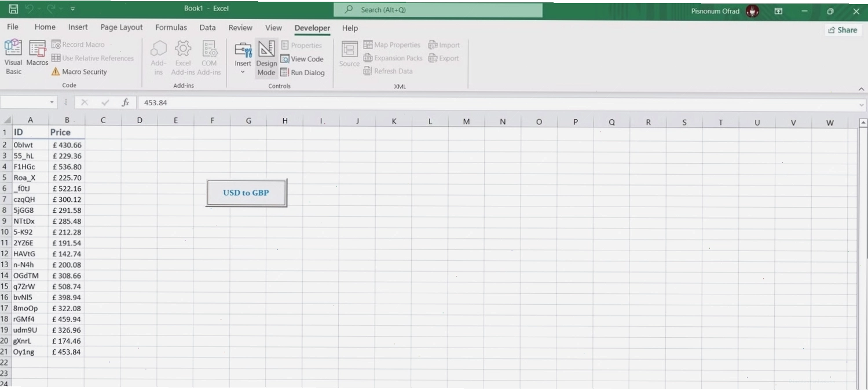Select cell with £ 536.80
868x391 pixels.
click(x=67, y=167)
